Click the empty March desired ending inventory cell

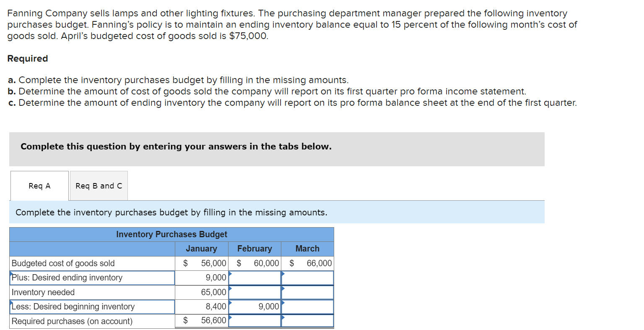307,278
